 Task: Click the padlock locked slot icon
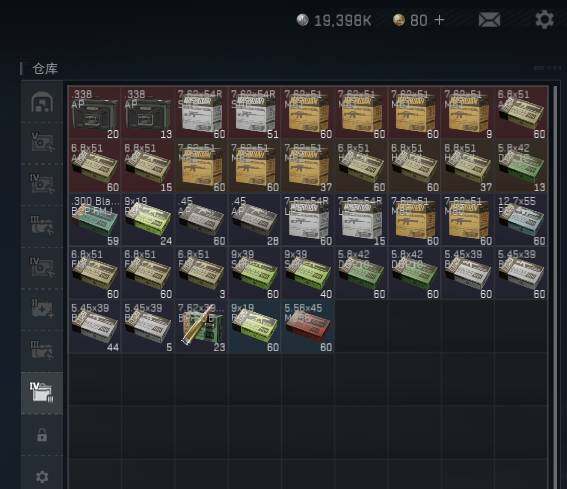(42, 435)
